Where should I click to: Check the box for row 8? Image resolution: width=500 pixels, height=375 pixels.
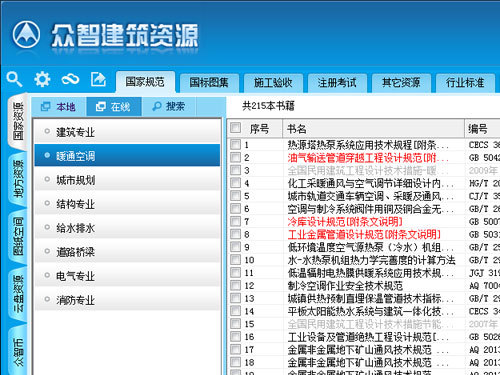tap(235, 234)
